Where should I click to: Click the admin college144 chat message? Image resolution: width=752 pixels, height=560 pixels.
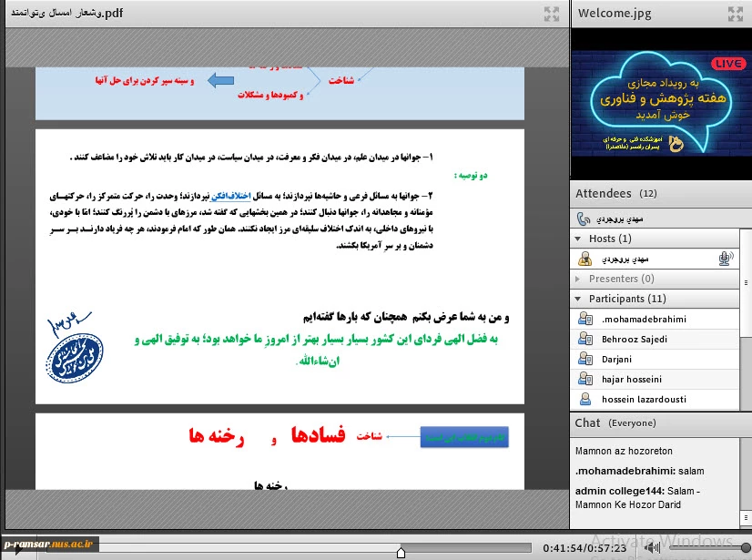coord(638,497)
